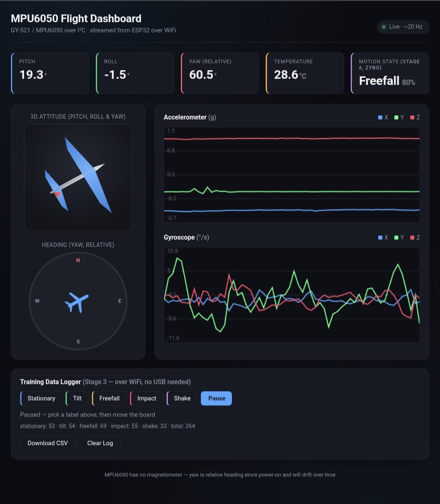The width and height of the screenshot is (440, 504).
Task: Select the Shake label button
Action: click(182, 398)
